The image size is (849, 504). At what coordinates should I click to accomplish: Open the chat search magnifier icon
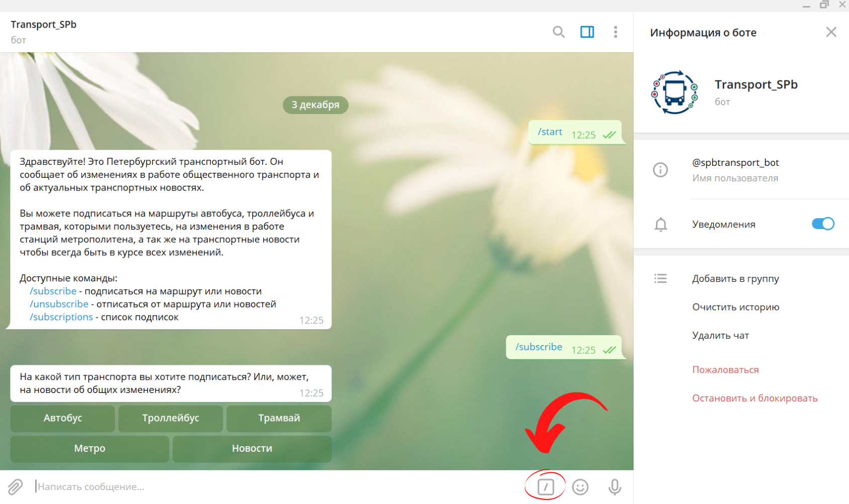point(558,32)
